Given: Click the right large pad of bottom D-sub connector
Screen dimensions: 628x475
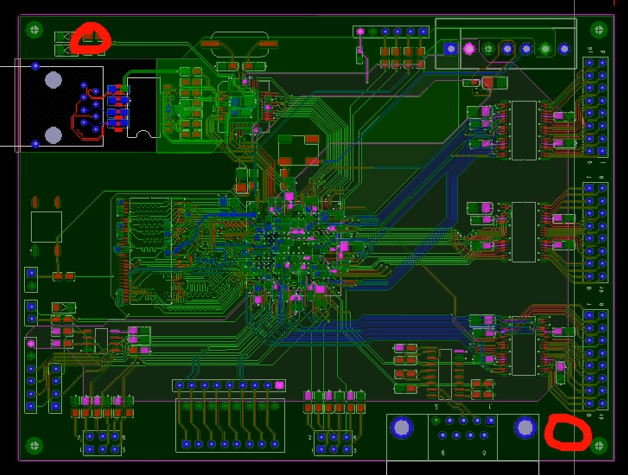Looking at the screenshot, I should [524, 428].
